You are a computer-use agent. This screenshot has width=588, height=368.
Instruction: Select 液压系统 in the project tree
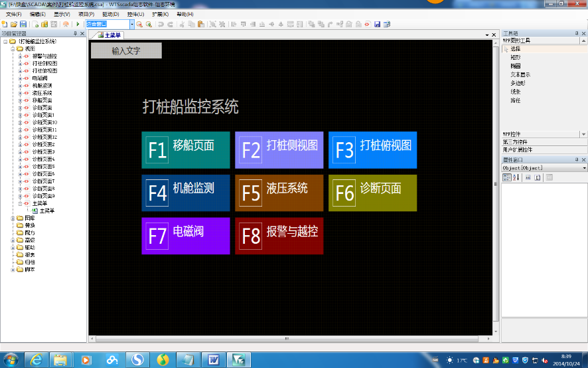[42, 92]
